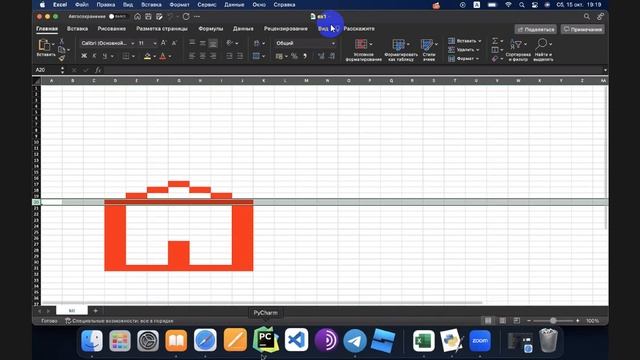Open the Рисование ribbon tab
This screenshot has height=360, width=640.
[x=111, y=29]
